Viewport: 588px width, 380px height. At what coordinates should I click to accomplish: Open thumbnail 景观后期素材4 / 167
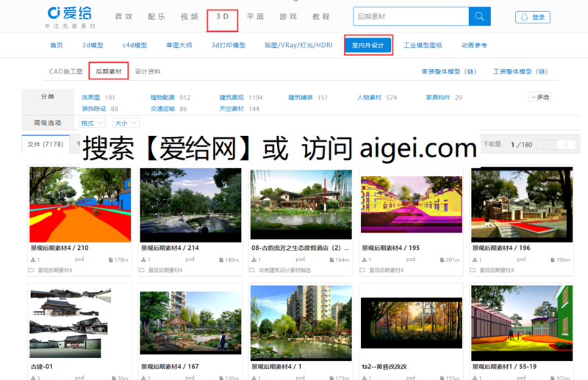[x=190, y=323]
